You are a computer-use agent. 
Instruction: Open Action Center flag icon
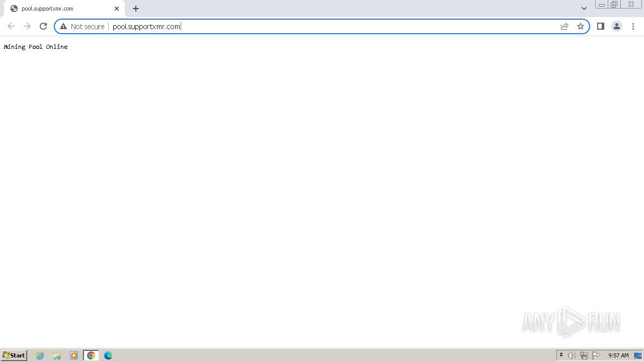(x=596, y=355)
